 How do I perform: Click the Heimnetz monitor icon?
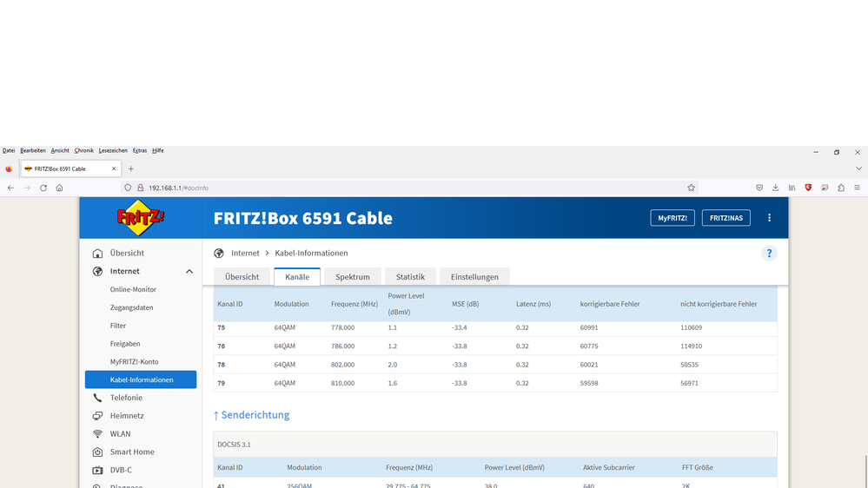(x=97, y=416)
